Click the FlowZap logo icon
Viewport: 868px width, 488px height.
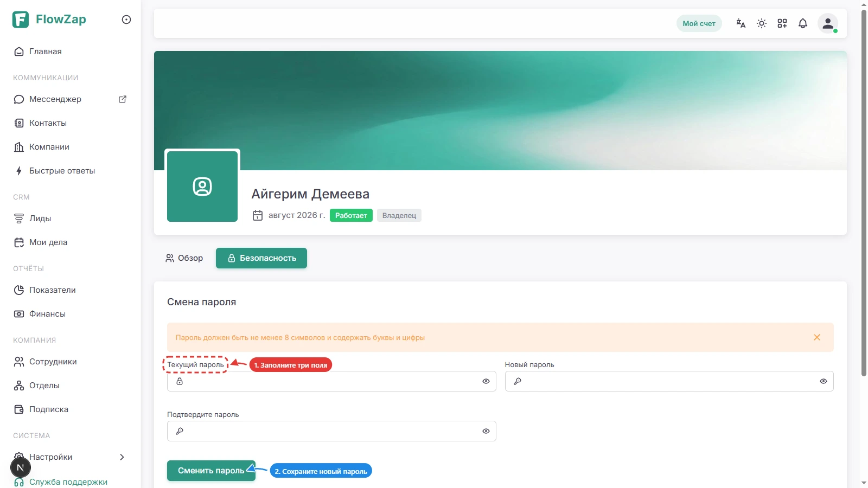(x=21, y=20)
